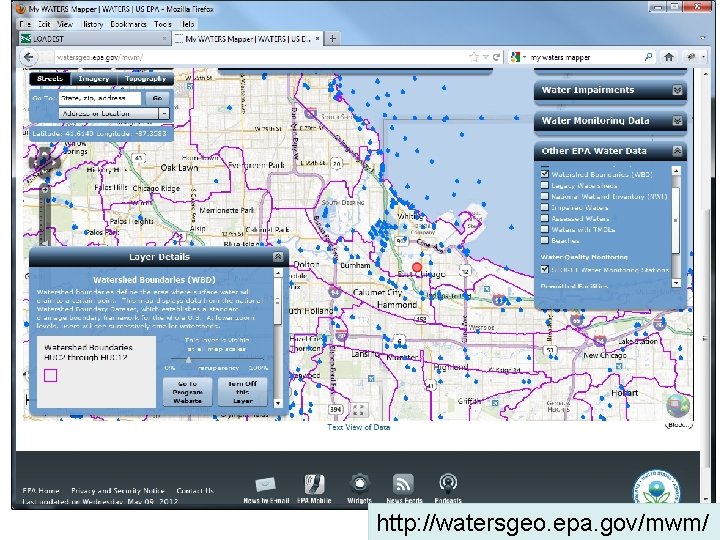Click the globe overview map icon
The height and width of the screenshot is (540, 720).
click(678, 405)
